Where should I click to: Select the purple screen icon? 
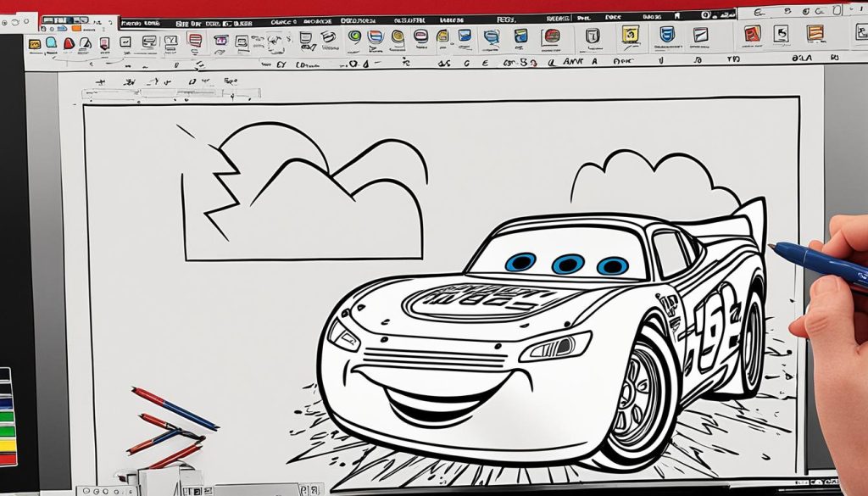point(221,40)
